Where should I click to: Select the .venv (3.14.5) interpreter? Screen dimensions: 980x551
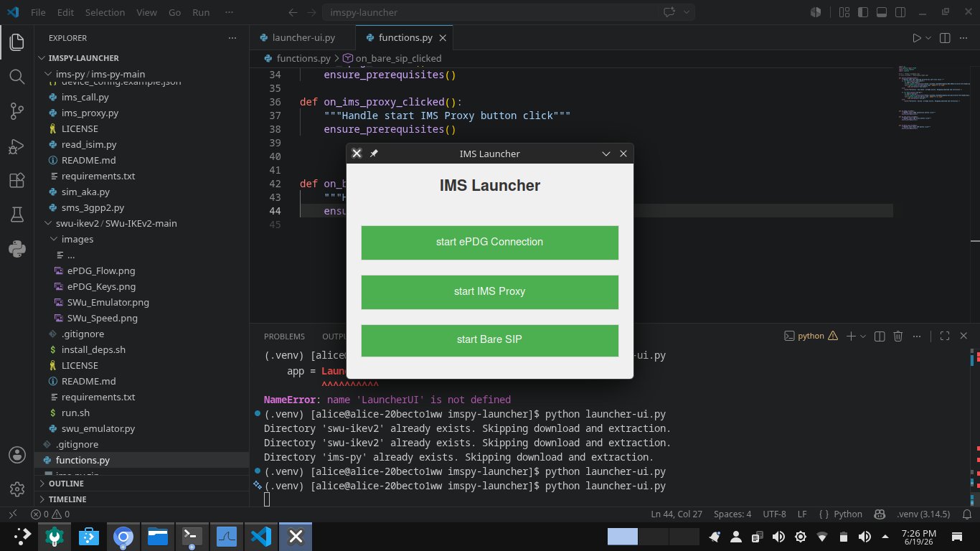click(x=923, y=514)
